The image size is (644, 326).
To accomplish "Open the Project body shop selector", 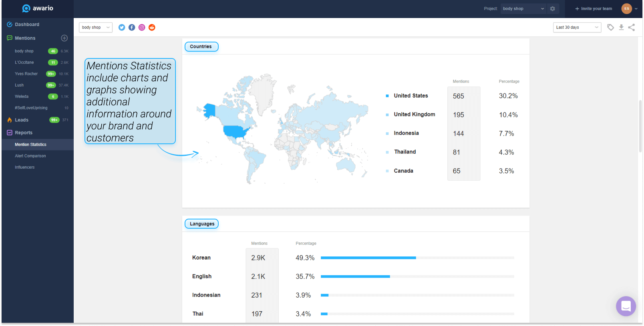I will pos(523,8).
